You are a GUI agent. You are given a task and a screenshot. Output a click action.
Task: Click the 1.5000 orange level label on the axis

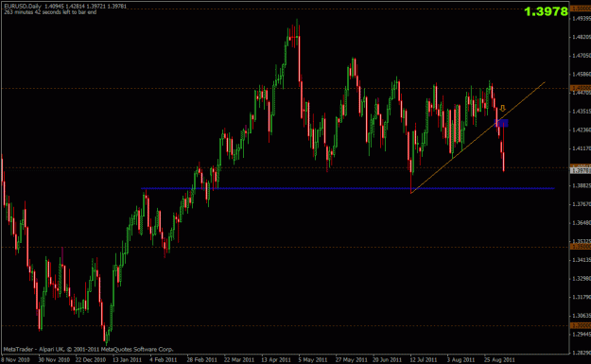tap(581, 9)
